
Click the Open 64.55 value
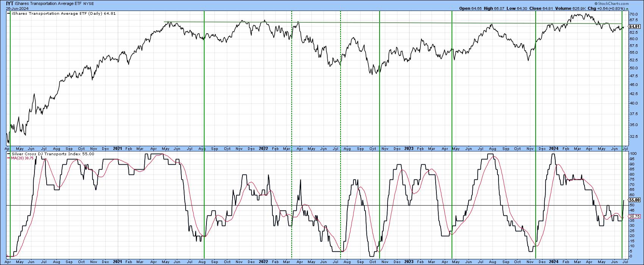(470, 8)
